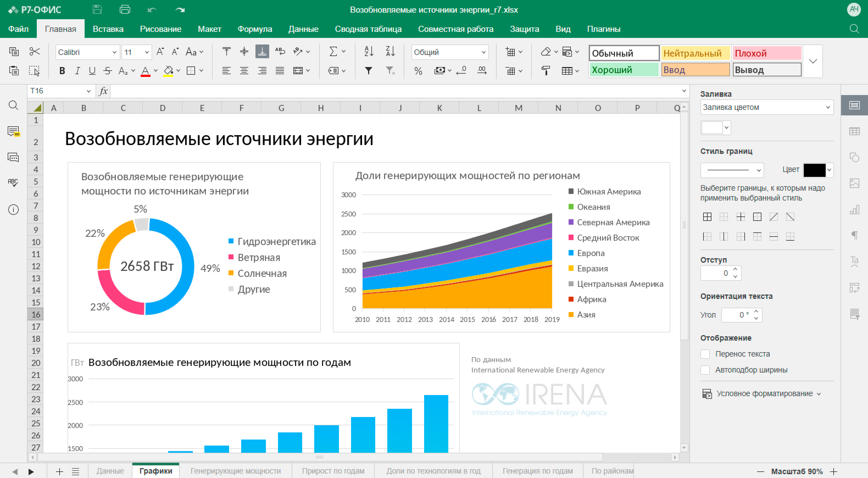Viewport: 868px width, 478px height.
Task: Switch to the Прирост по годам sheet
Action: click(x=333, y=471)
